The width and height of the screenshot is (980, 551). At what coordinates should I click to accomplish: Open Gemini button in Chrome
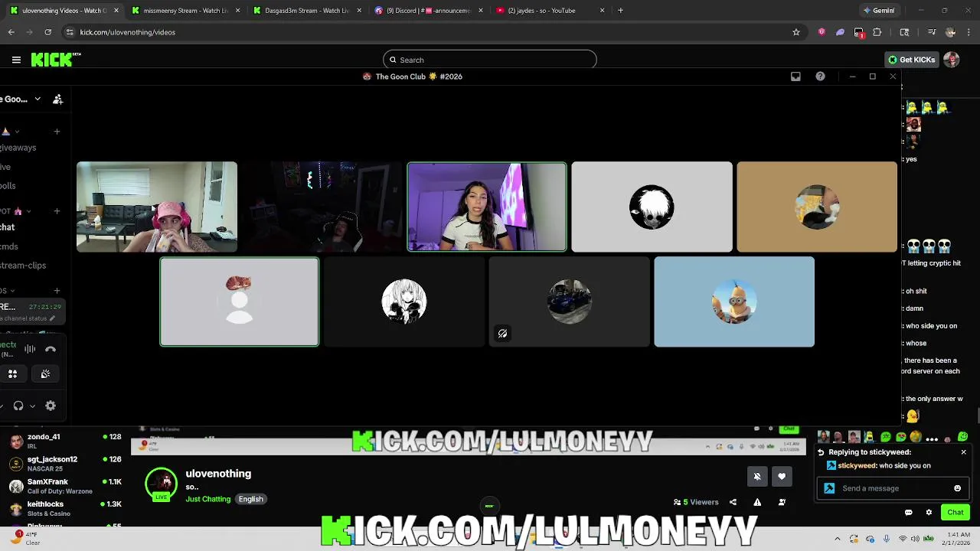coord(879,11)
